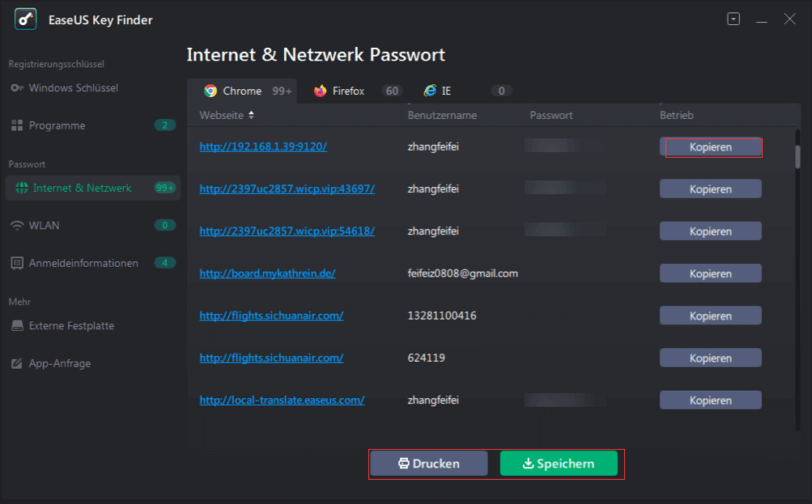Open flights.sichuanair.com link for user 624119
812x504 pixels.
(271, 358)
